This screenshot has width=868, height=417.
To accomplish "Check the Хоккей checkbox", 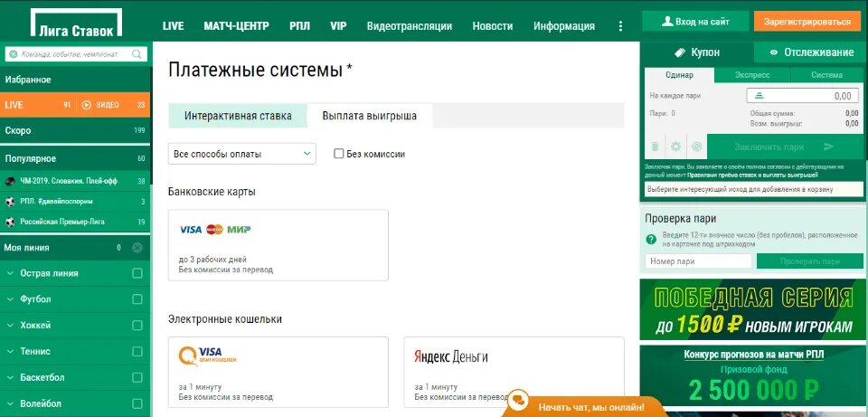I will pyautogui.click(x=137, y=325).
